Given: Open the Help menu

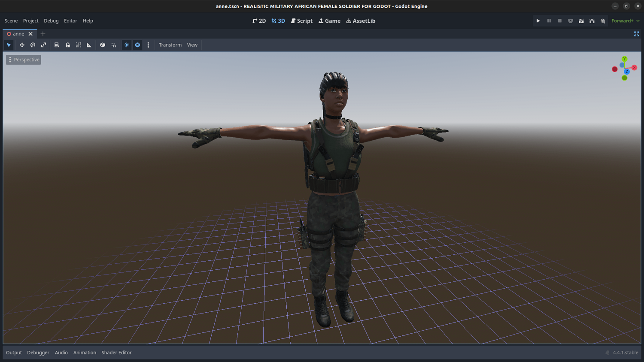Looking at the screenshot, I should (x=88, y=21).
